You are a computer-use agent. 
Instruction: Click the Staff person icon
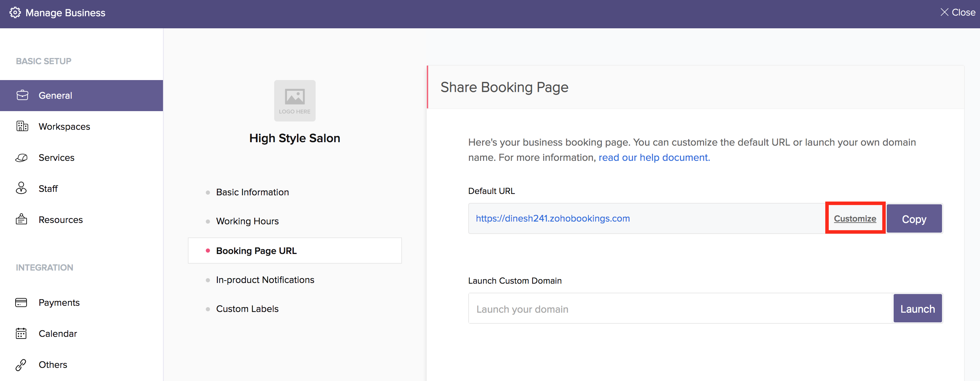point(21,188)
